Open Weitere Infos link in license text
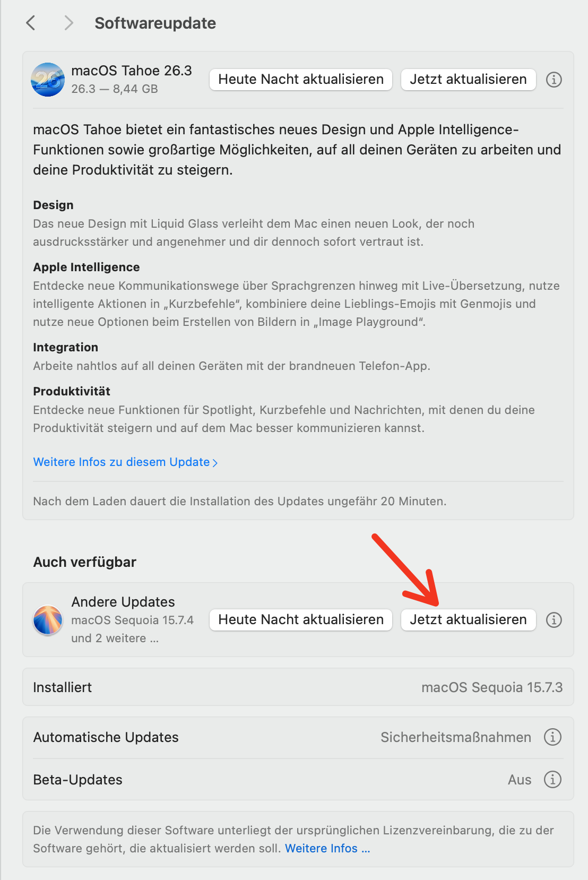Image resolution: width=588 pixels, height=880 pixels. [x=327, y=849]
